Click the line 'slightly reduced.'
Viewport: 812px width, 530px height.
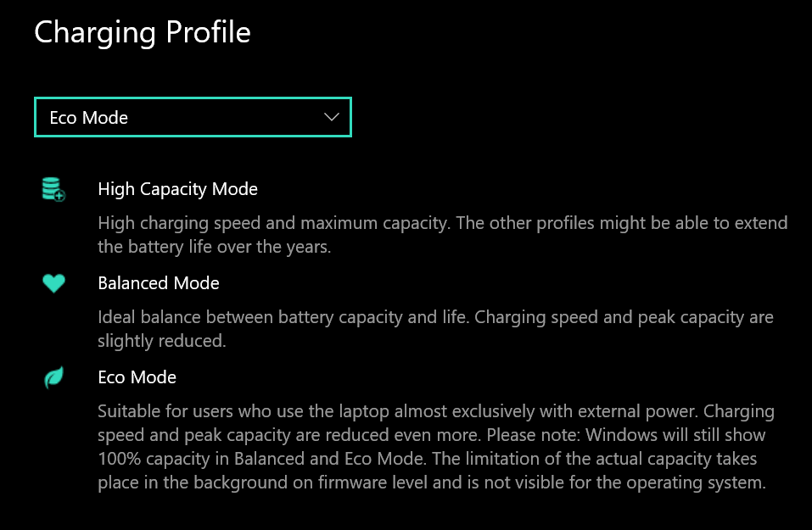[x=162, y=341]
